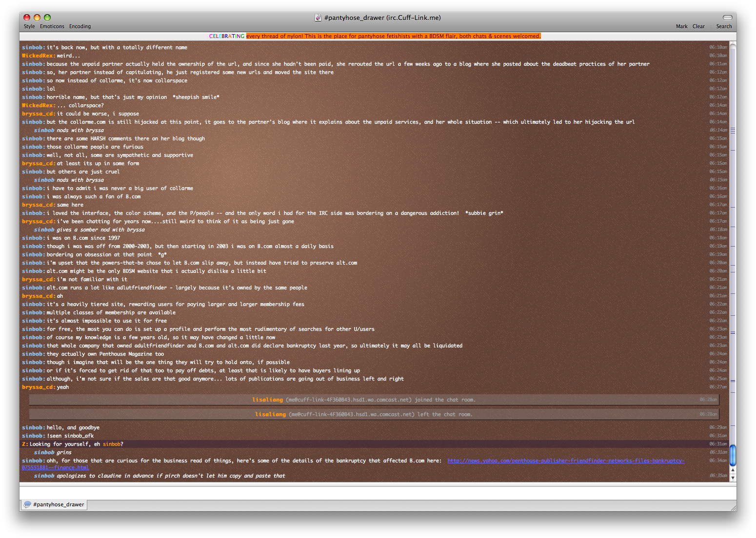Click the 06:29am timestamp
This screenshot has height=538, width=756.
718,427
